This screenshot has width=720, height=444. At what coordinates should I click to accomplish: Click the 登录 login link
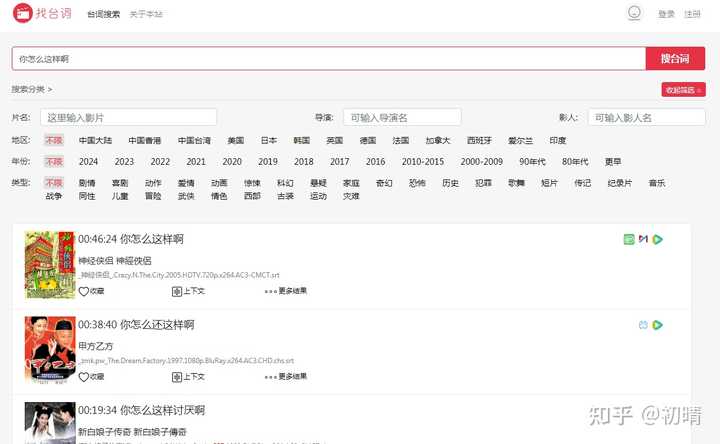666,14
